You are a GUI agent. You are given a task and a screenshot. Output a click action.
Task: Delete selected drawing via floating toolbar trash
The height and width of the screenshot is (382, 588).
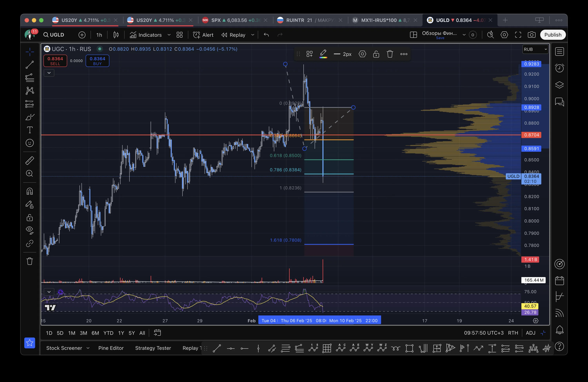click(x=390, y=54)
